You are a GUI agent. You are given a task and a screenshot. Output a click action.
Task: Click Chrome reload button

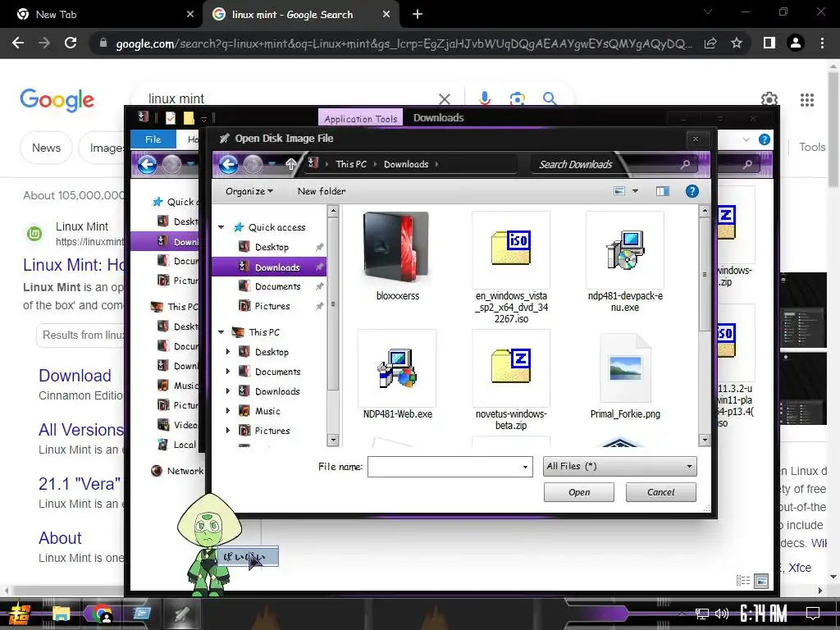pos(71,43)
